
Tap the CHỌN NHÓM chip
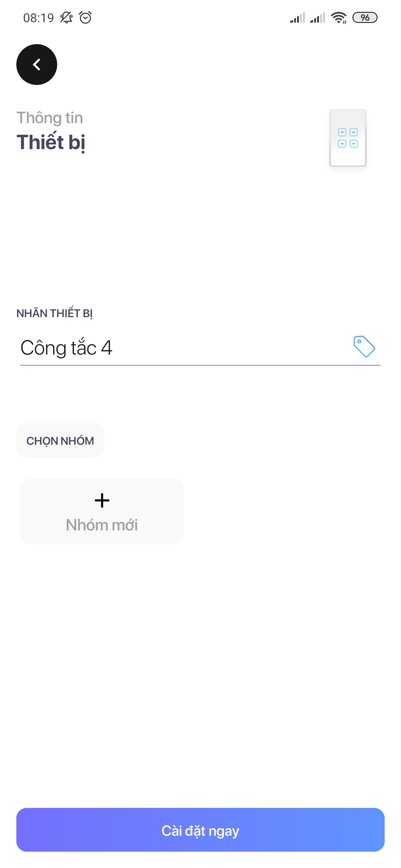tap(60, 440)
